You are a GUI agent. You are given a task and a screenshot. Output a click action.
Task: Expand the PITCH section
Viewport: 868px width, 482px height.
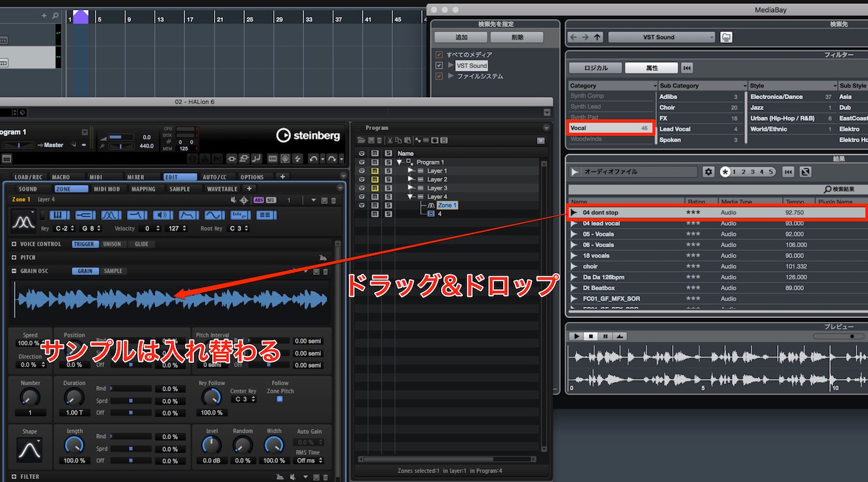(14, 257)
